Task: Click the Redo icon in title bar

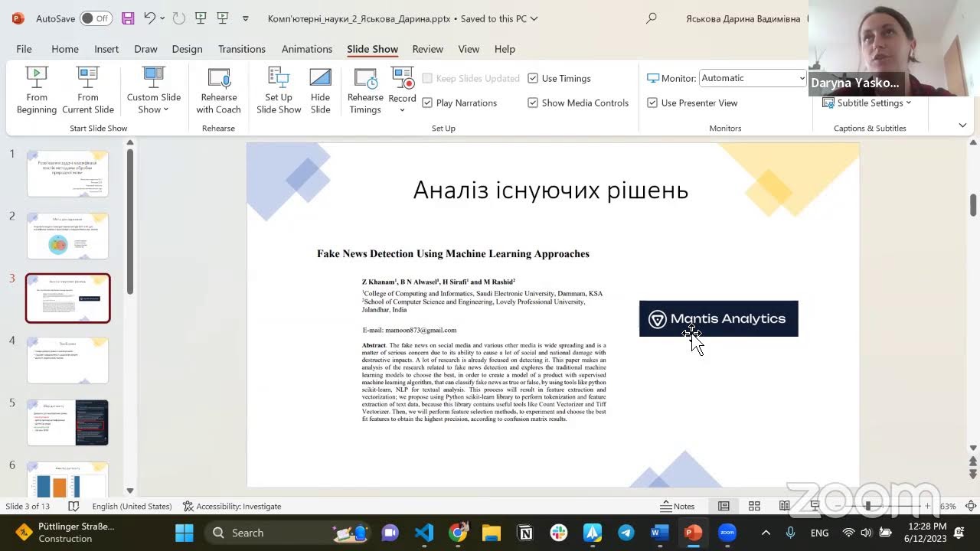Action: 178,18
